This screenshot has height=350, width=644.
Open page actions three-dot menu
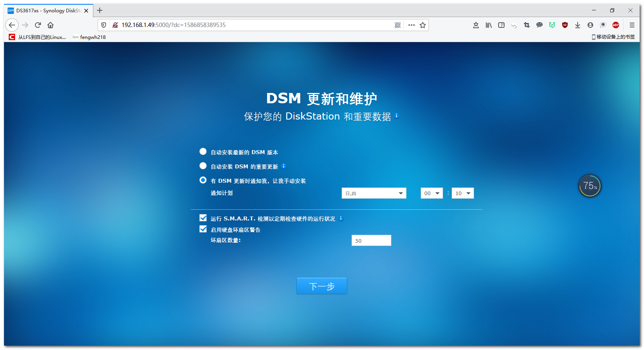coord(412,25)
